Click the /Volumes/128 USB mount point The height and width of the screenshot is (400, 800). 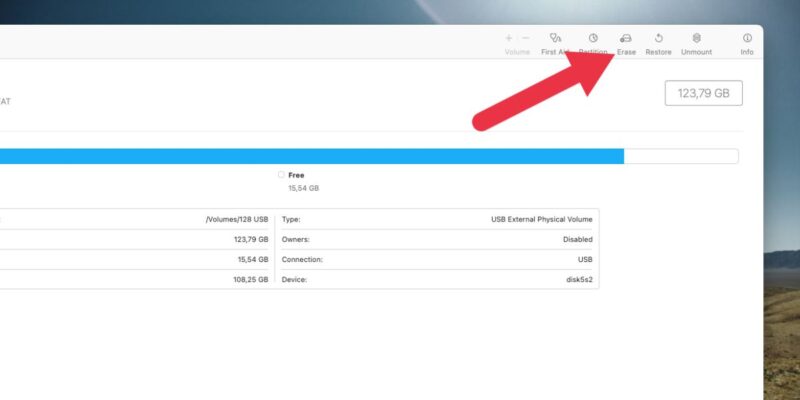click(x=237, y=219)
